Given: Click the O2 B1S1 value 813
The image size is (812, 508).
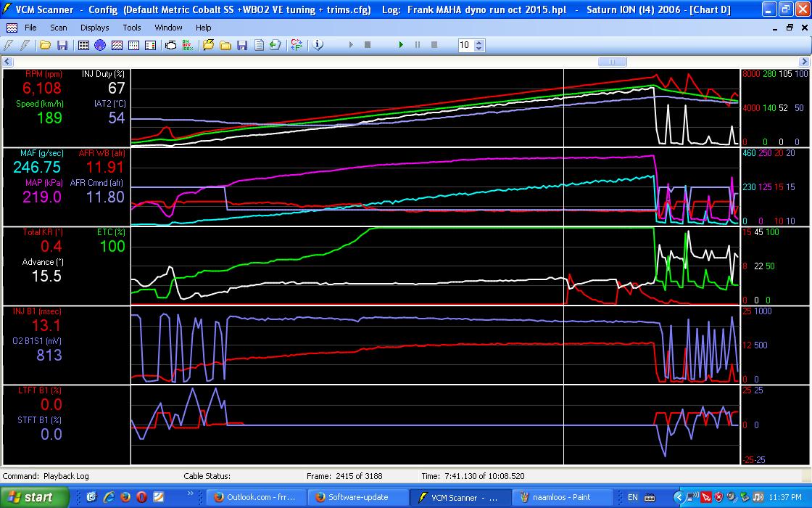Looking at the screenshot, I should point(49,355).
